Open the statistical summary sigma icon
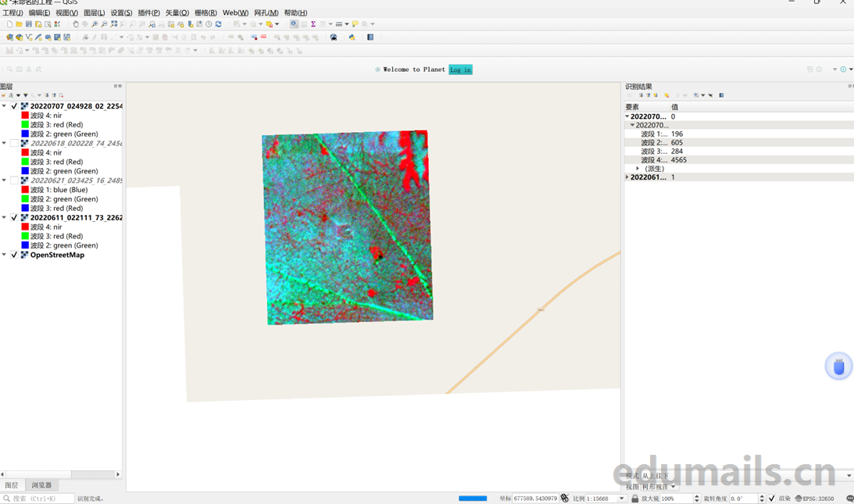Screen dimensions: 854x504 click(x=313, y=24)
